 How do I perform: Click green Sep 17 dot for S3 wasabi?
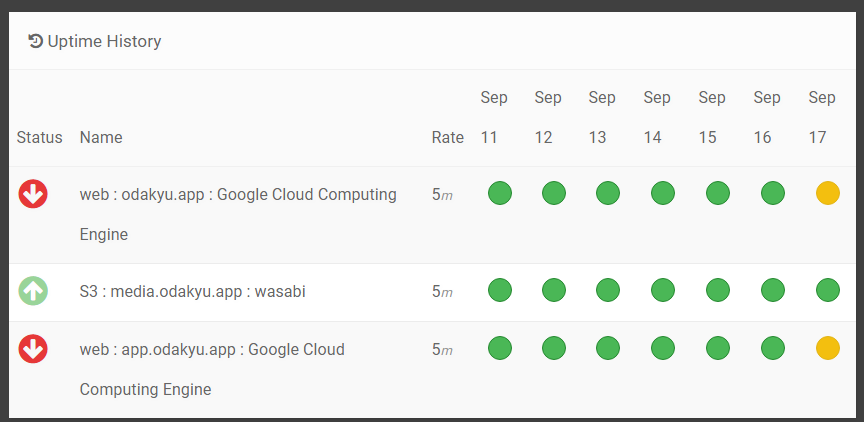827,291
